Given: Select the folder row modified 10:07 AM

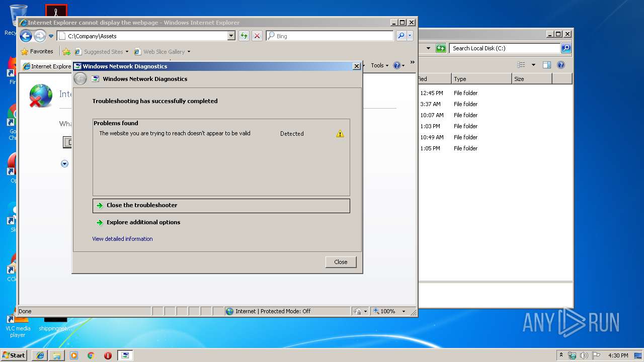Looking at the screenshot, I should (x=495, y=115).
